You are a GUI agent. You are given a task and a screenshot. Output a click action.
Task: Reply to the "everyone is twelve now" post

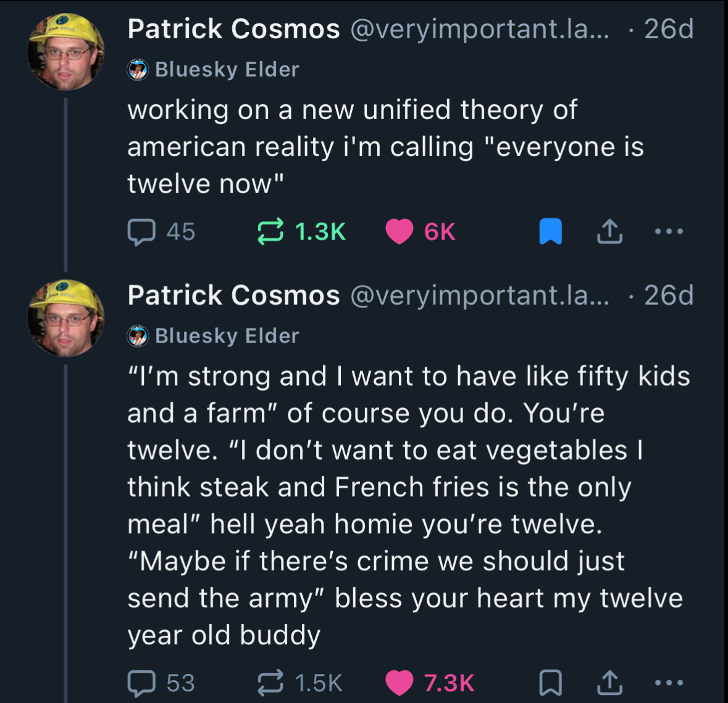[141, 232]
